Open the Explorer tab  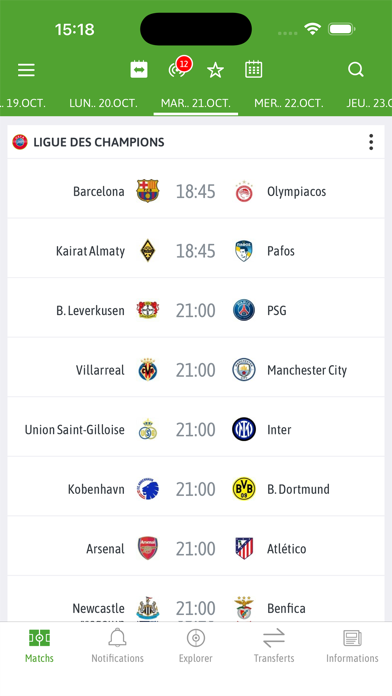[196, 646]
